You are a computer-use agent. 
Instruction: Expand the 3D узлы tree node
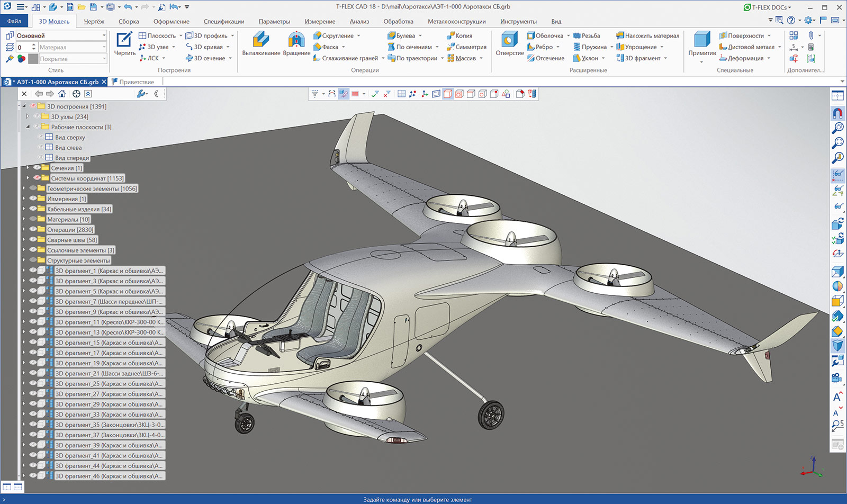point(28,116)
